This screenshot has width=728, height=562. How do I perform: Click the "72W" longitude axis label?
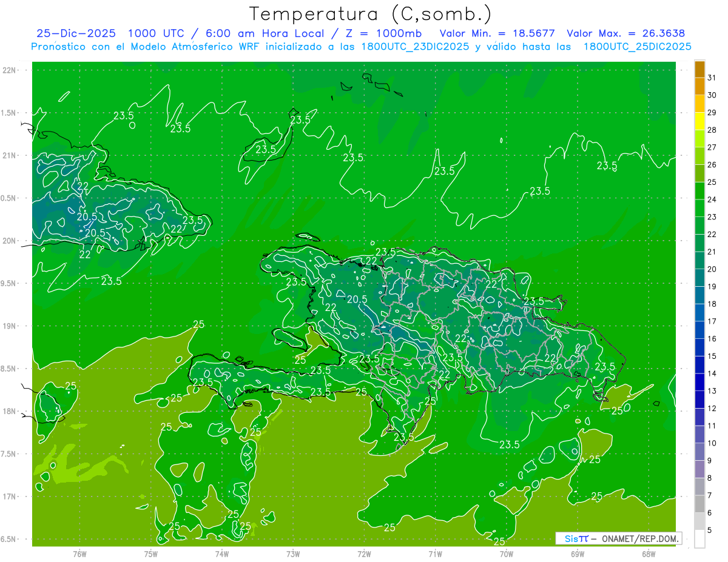pyautogui.click(x=365, y=554)
